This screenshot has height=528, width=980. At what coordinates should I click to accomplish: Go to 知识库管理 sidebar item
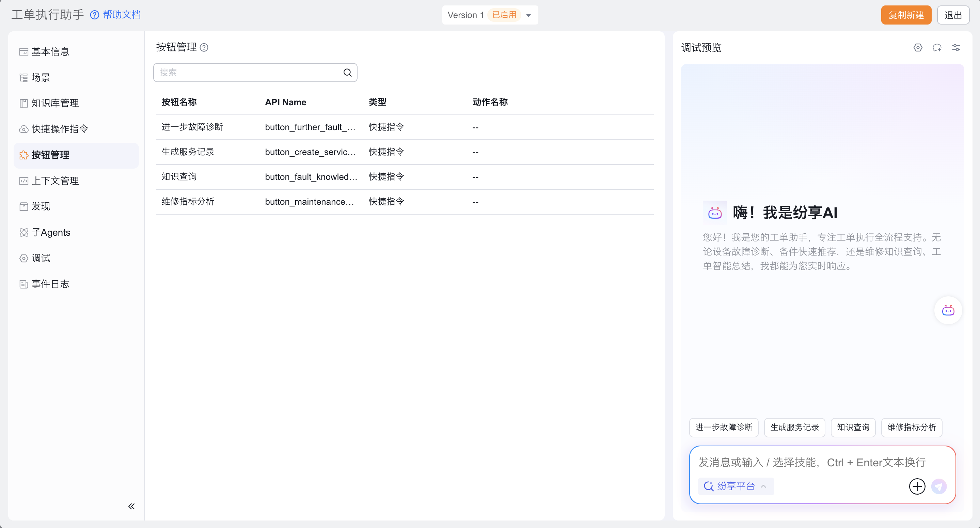pos(55,103)
